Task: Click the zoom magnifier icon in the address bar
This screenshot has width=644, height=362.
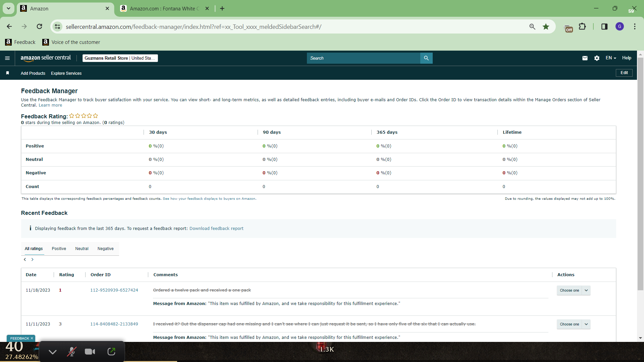Action: (532, 26)
